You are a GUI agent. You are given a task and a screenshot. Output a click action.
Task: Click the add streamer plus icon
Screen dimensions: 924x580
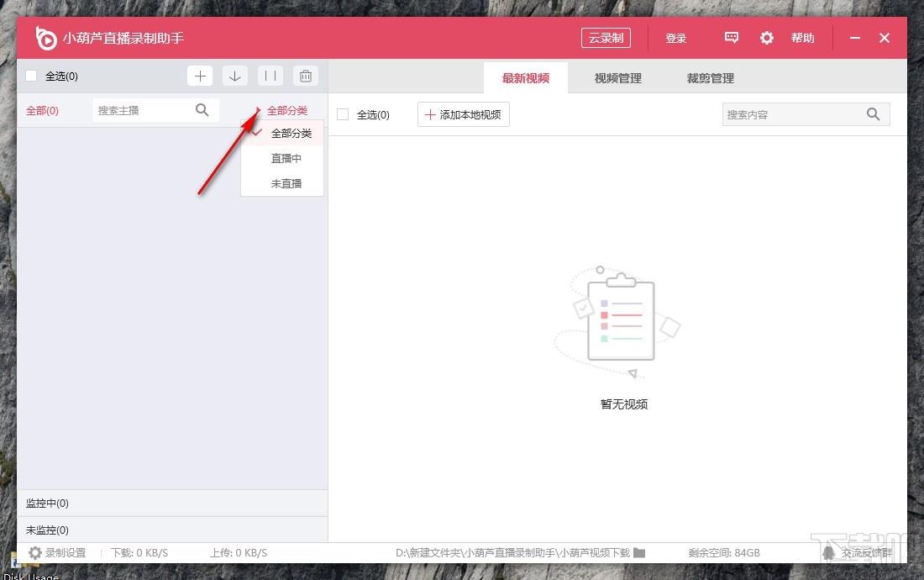[x=200, y=76]
